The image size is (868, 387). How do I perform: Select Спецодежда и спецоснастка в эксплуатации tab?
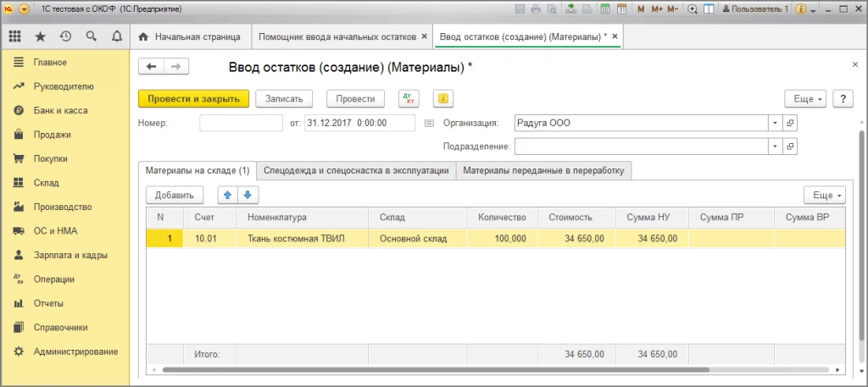(356, 171)
